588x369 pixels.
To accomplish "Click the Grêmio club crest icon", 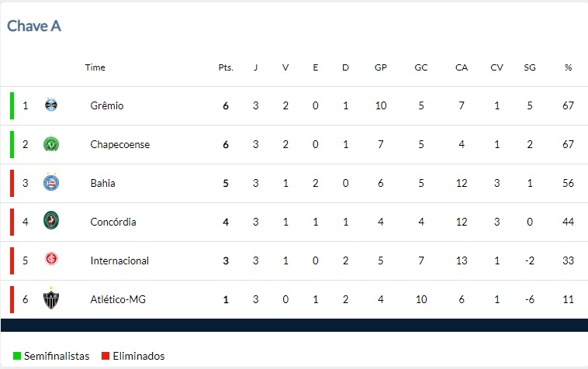I will tap(51, 105).
